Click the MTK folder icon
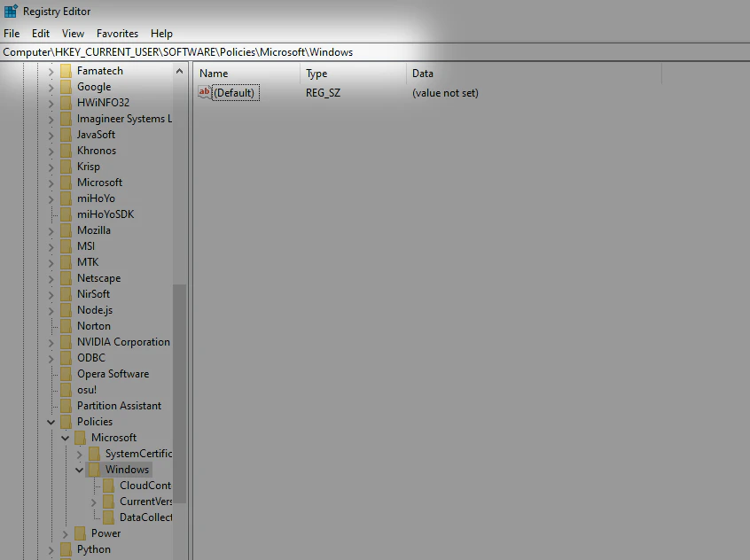This screenshot has width=750, height=560. 66,262
